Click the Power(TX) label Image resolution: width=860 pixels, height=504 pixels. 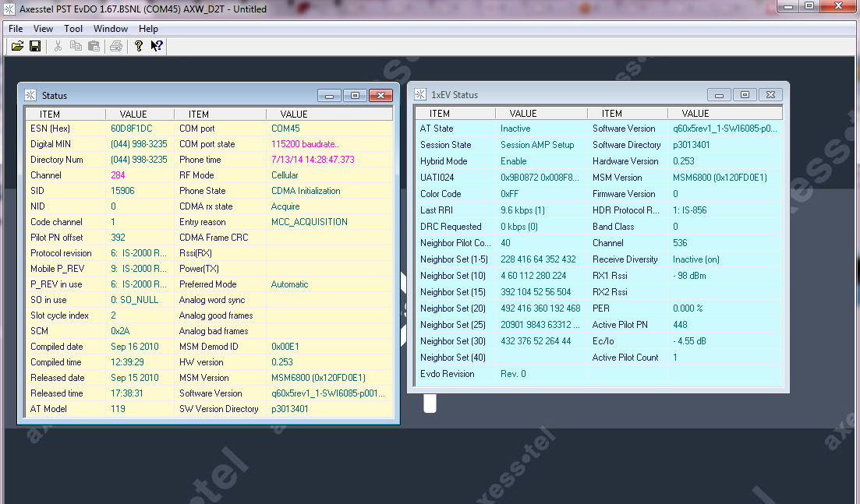pyautogui.click(x=199, y=269)
